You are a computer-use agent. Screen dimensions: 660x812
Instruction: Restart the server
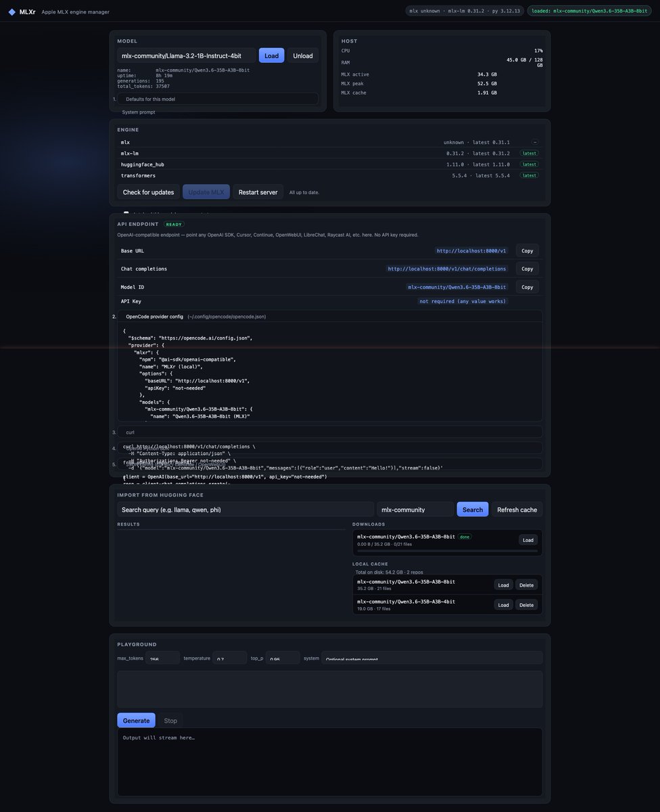coord(258,192)
